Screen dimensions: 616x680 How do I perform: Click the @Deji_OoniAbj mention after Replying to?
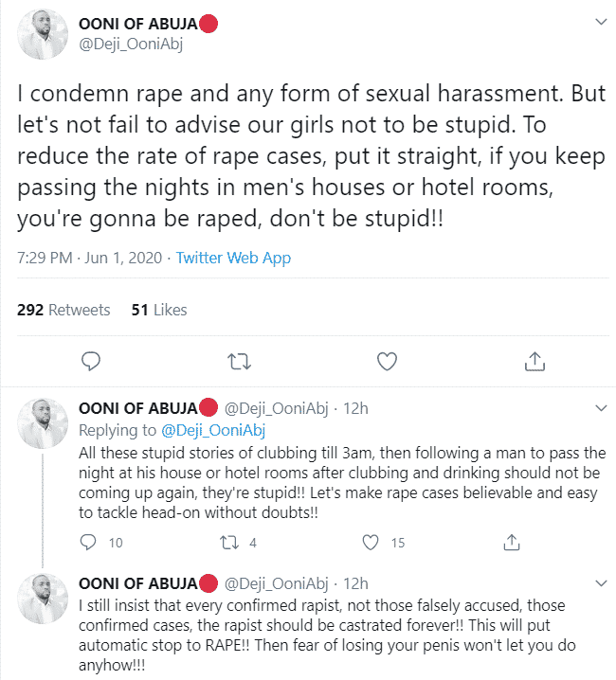tap(215, 429)
